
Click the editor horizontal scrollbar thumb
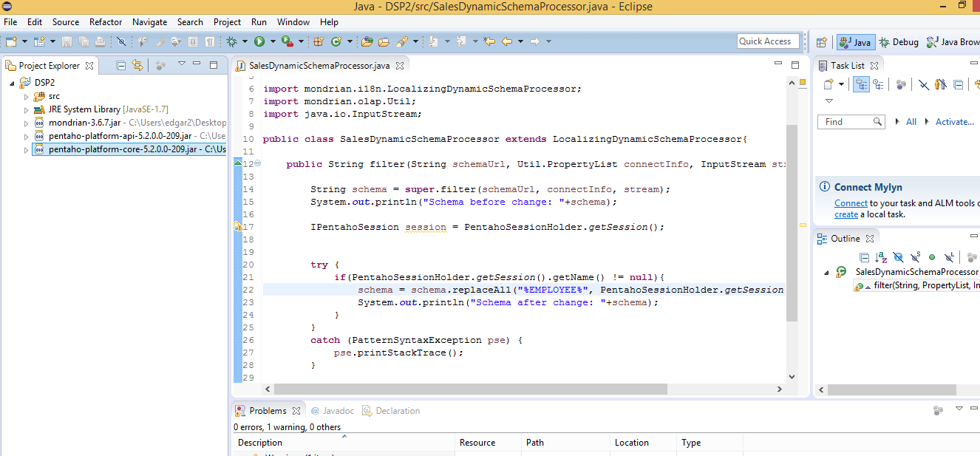(470, 389)
